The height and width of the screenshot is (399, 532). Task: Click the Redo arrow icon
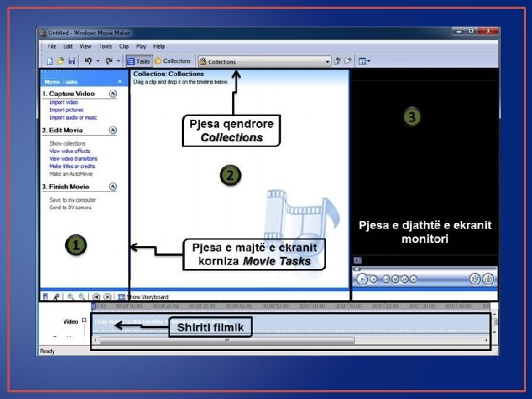pos(109,61)
